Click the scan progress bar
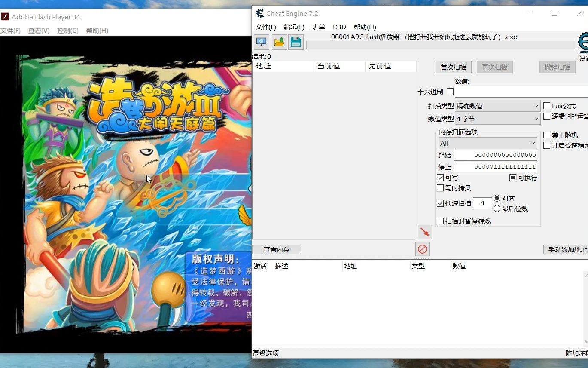Screen dimensions: 588x368 tap(441, 45)
